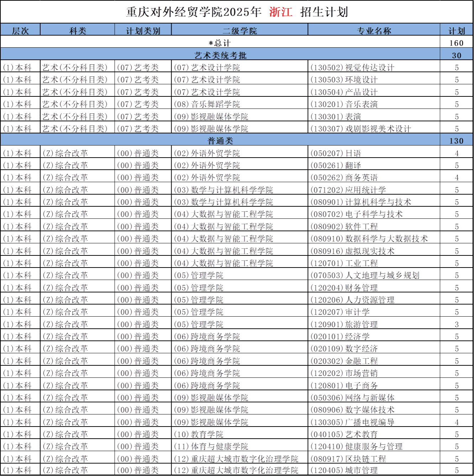Select the (10)教育学院 college cell
This screenshot has height=476, width=474.
pyautogui.click(x=198, y=434)
